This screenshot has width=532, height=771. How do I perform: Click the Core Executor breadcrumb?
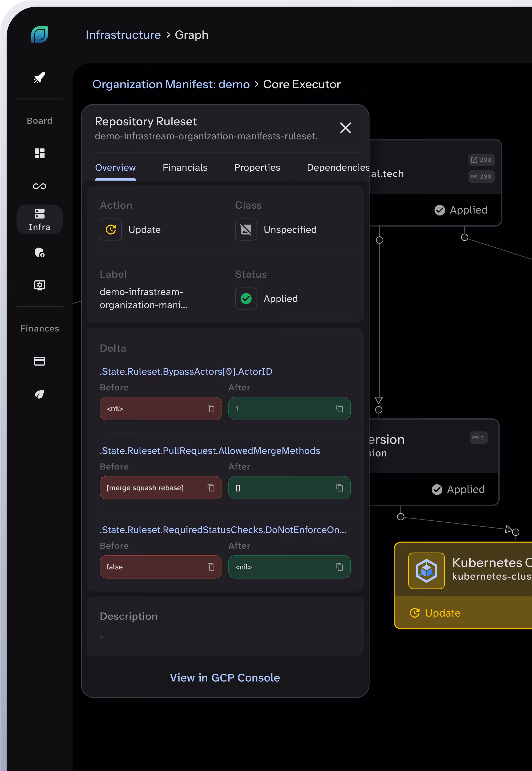point(302,85)
